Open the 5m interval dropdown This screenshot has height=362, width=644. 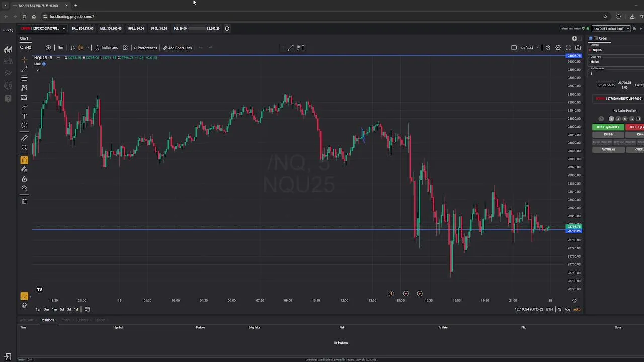pos(61,48)
